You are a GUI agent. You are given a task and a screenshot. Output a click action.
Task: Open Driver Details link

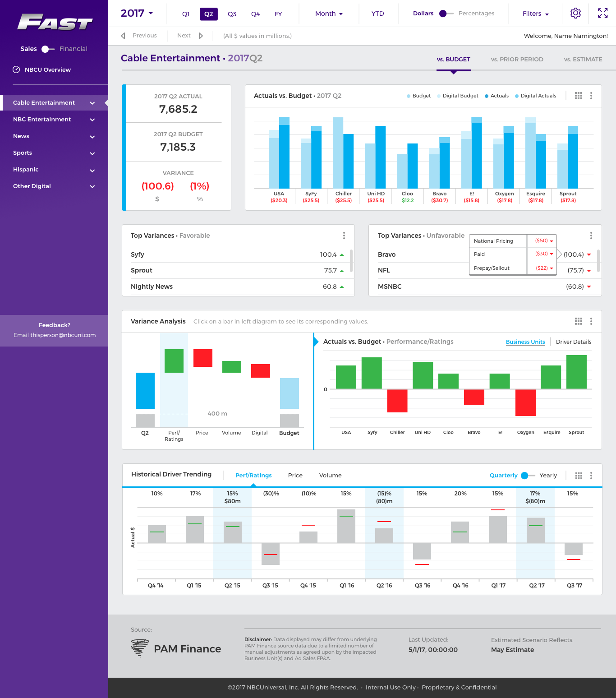click(x=574, y=342)
